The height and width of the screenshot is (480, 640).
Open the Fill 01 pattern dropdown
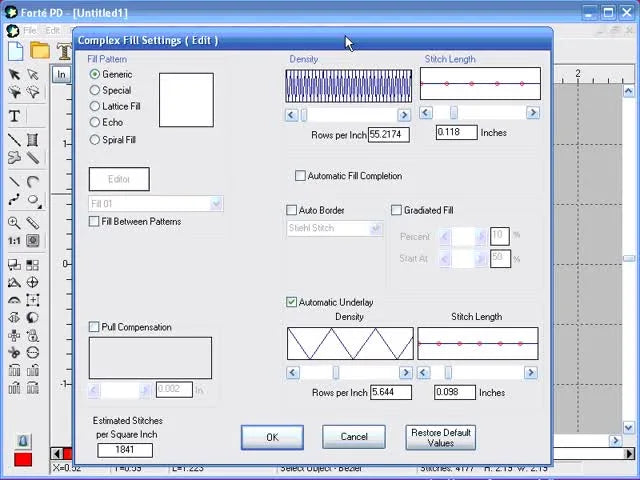coord(216,204)
